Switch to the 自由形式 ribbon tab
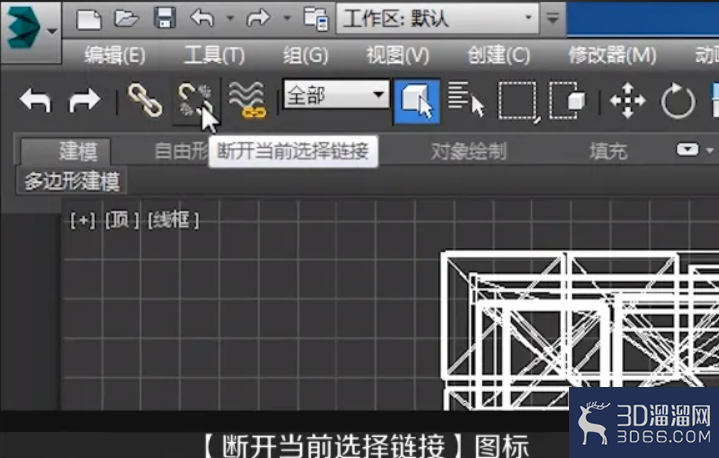The width and height of the screenshot is (719, 458). click(x=182, y=151)
